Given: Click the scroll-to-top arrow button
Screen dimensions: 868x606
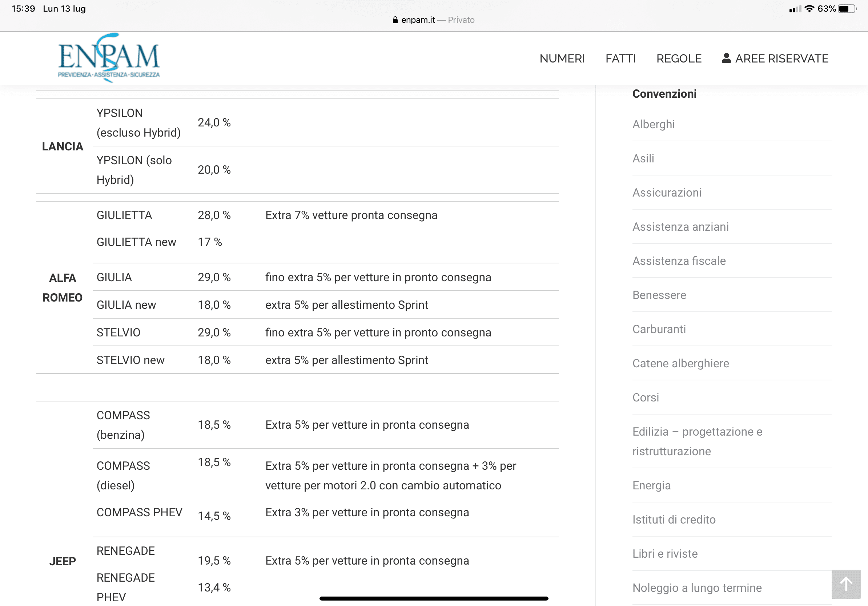Looking at the screenshot, I should (846, 584).
